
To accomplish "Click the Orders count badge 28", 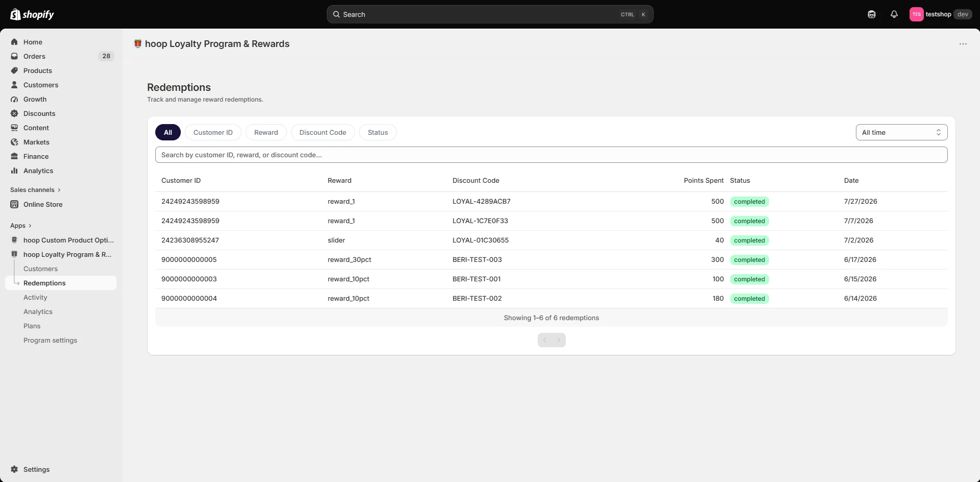I will pos(106,56).
